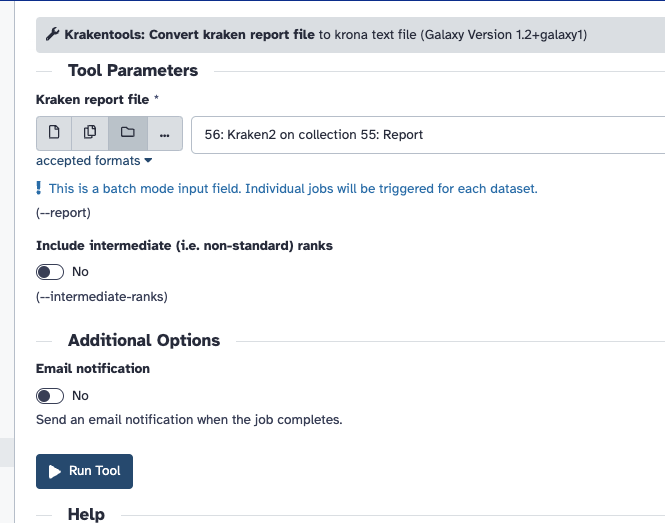
Task: Open the Help section heading
Action: click(x=86, y=514)
